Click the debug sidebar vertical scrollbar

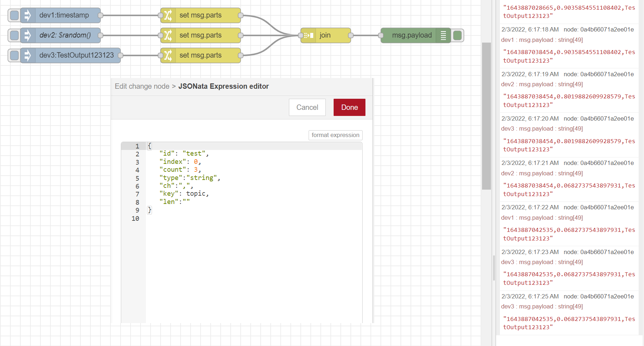click(x=486, y=116)
